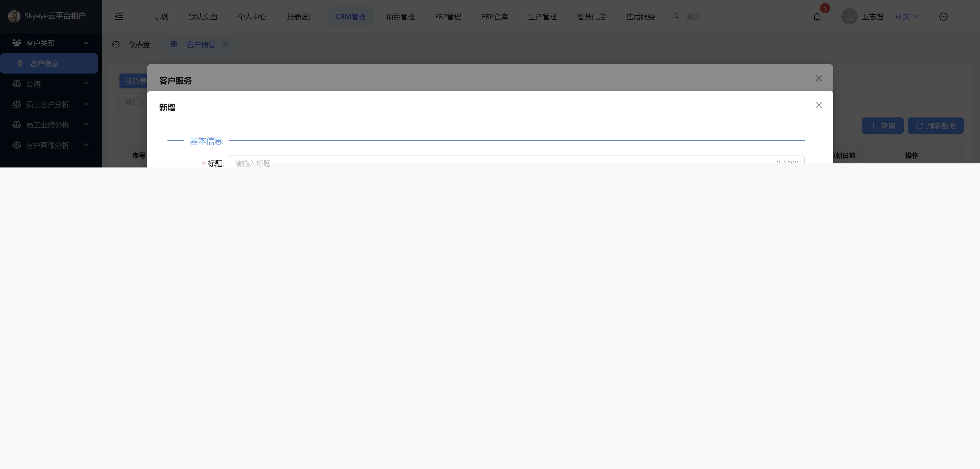Click the 刷新数据 button

(936, 126)
